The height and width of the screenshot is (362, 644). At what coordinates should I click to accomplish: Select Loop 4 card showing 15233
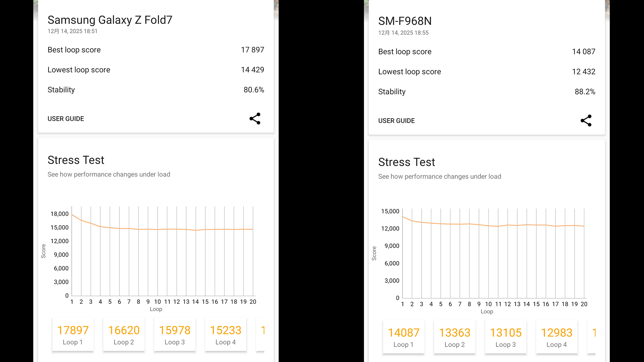(226, 335)
